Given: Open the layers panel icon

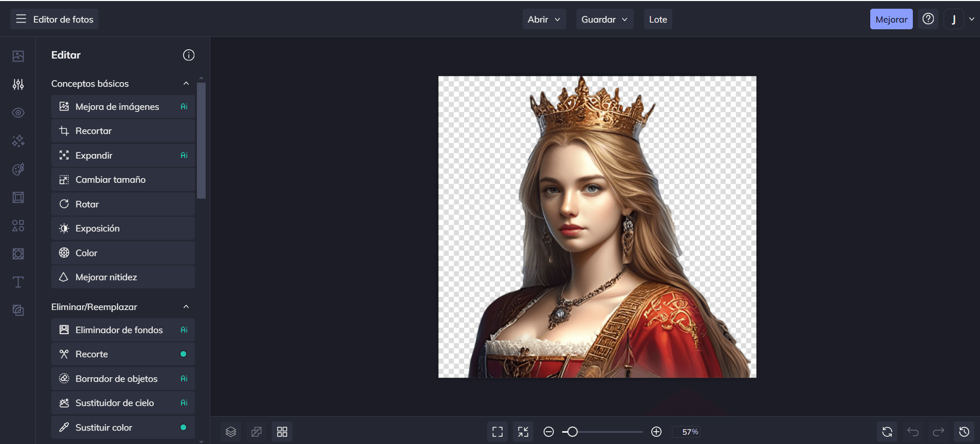Looking at the screenshot, I should tap(231, 432).
